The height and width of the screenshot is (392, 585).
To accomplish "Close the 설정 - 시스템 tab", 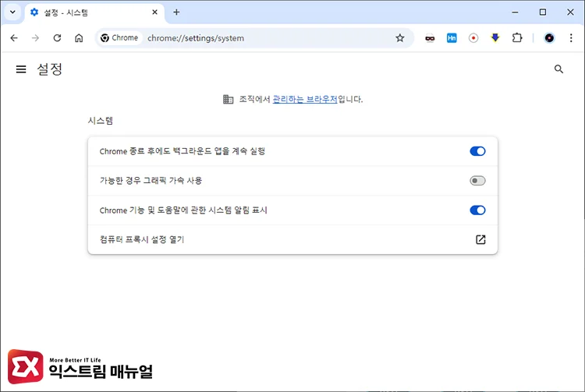I will pyautogui.click(x=155, y=12).
